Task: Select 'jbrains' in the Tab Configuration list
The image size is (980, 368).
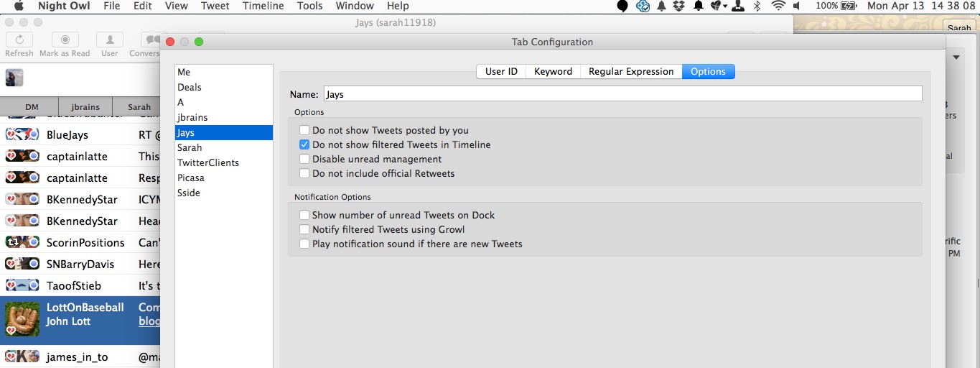Action: 224,117
